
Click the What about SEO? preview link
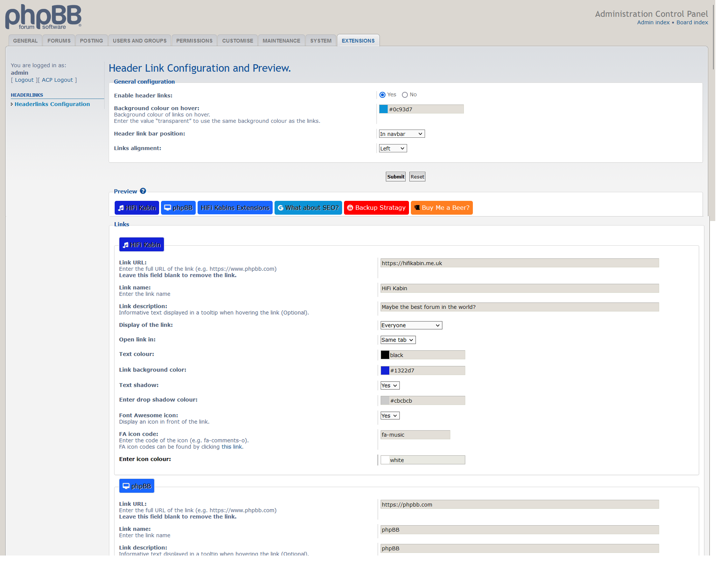click(308, 208)
